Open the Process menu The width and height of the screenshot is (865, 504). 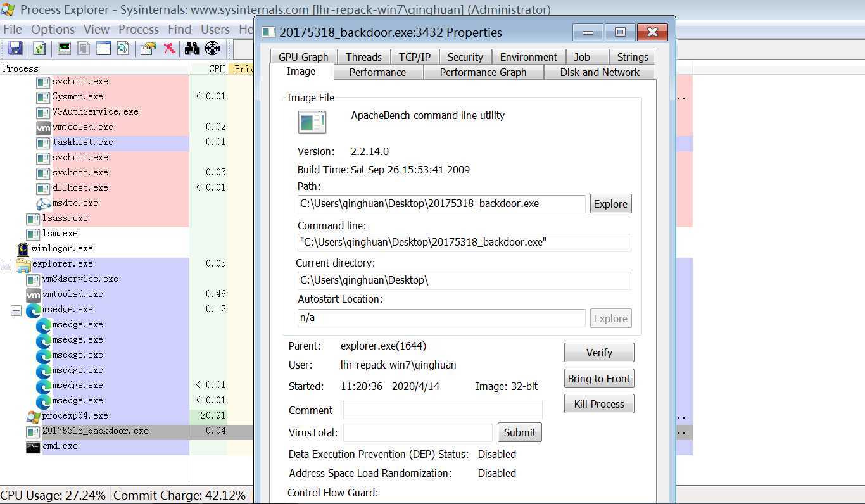[139, 29]
